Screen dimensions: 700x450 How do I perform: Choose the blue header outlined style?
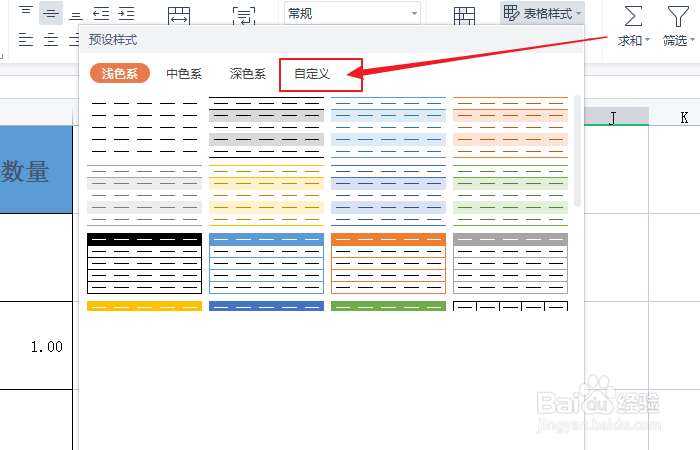point(267,263)
